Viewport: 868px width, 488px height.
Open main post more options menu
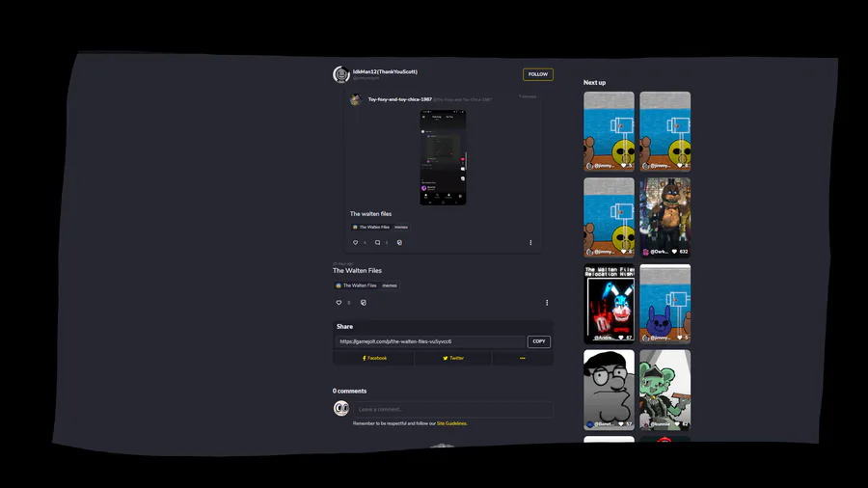(547, 303)
